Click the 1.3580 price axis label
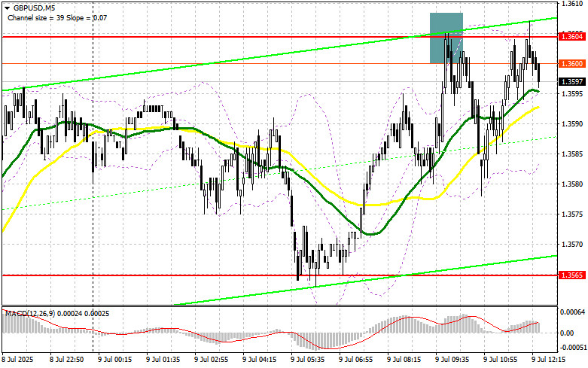The width and height of the screenshot is (588, 368). click(x=572, y=184)
